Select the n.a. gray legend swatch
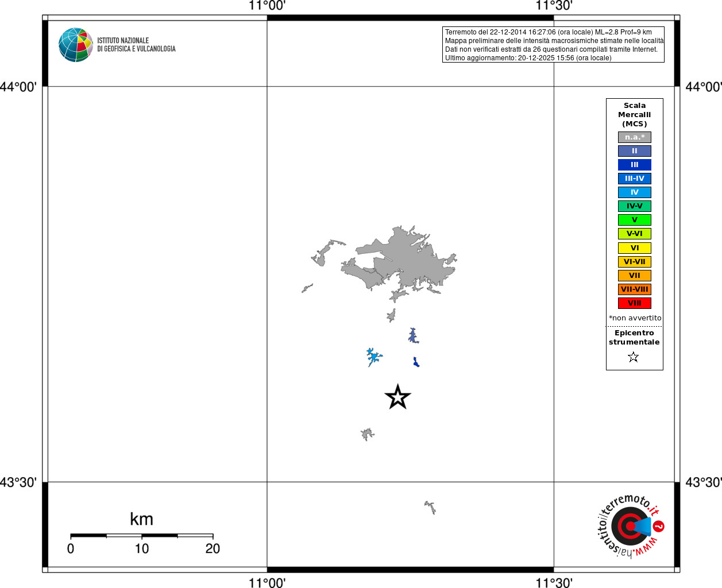 [635, 137]
